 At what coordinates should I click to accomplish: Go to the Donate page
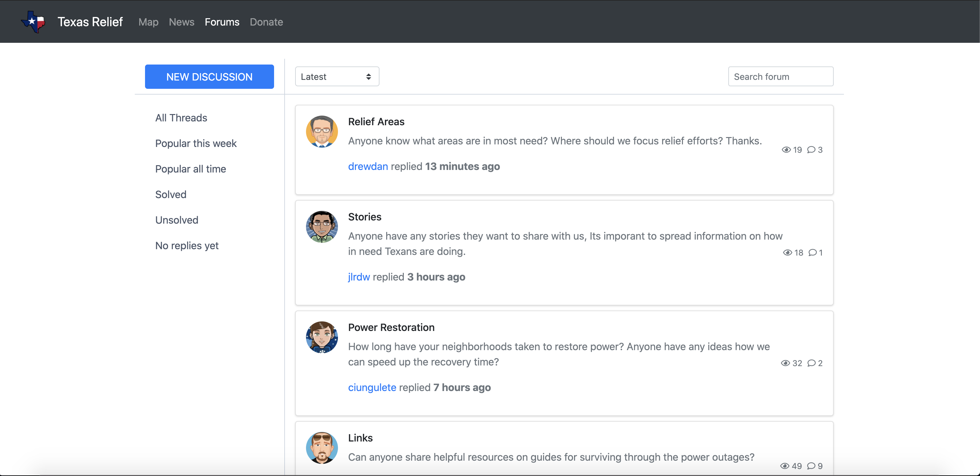click(266, 22)
